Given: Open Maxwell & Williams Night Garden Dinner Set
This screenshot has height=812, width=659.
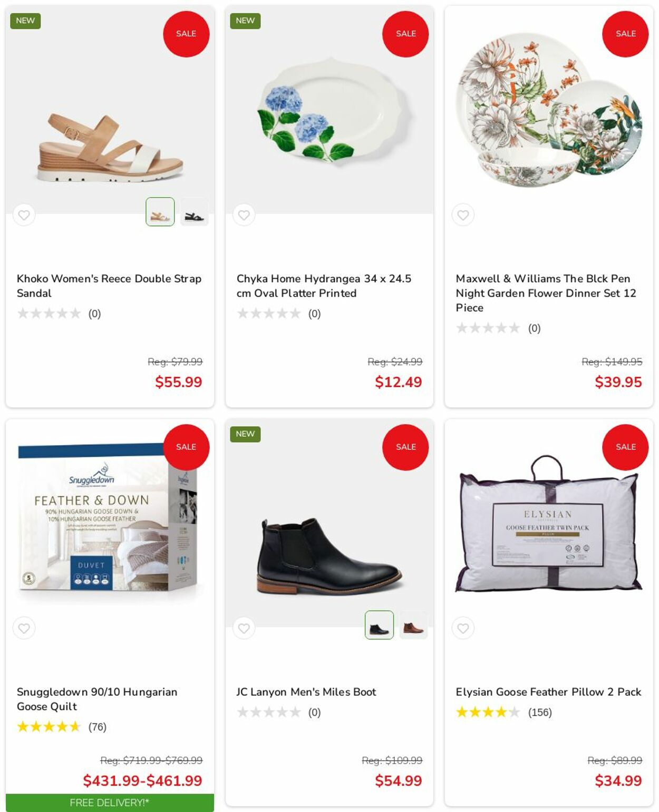Looking at the screenshot, I should (546, 293).
